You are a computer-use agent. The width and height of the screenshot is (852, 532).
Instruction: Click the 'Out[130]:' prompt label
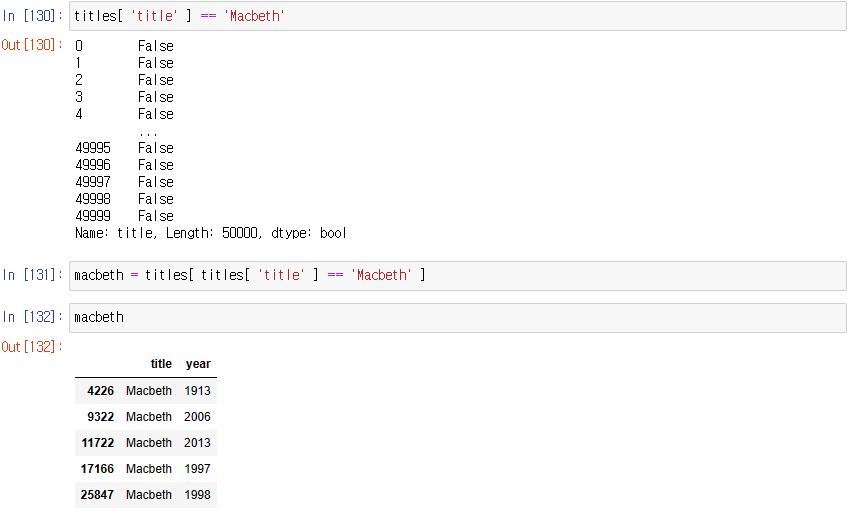click(32, 45)
